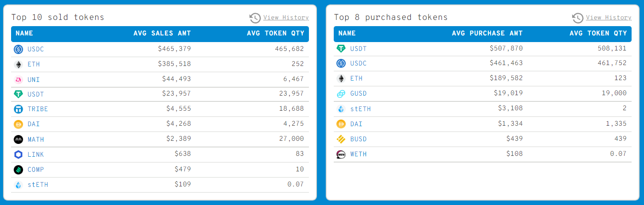The width and height of the screenshot is (644, 205).
Task: Click the ETH icon in purchased tokens
Action: pos(341,79)
